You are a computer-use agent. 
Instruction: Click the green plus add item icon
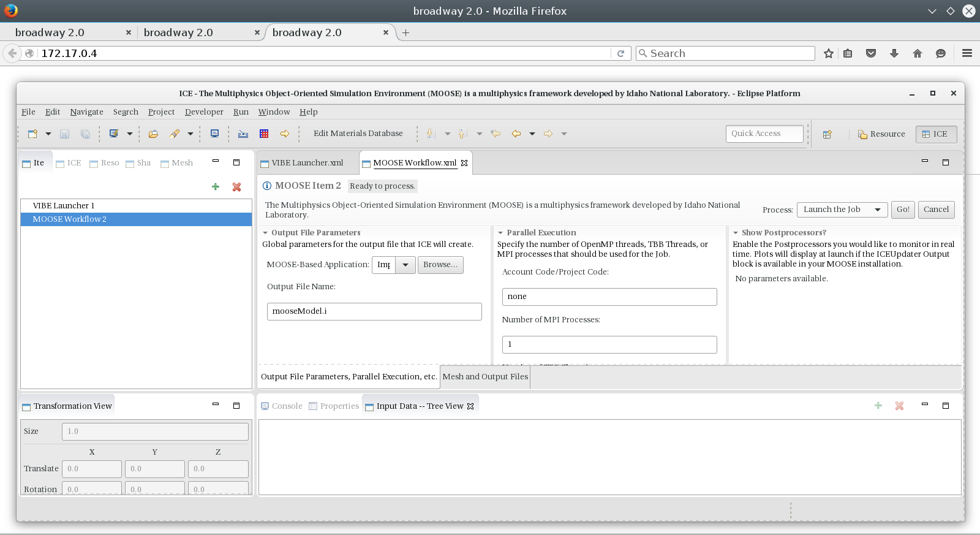tap(215, 187)
